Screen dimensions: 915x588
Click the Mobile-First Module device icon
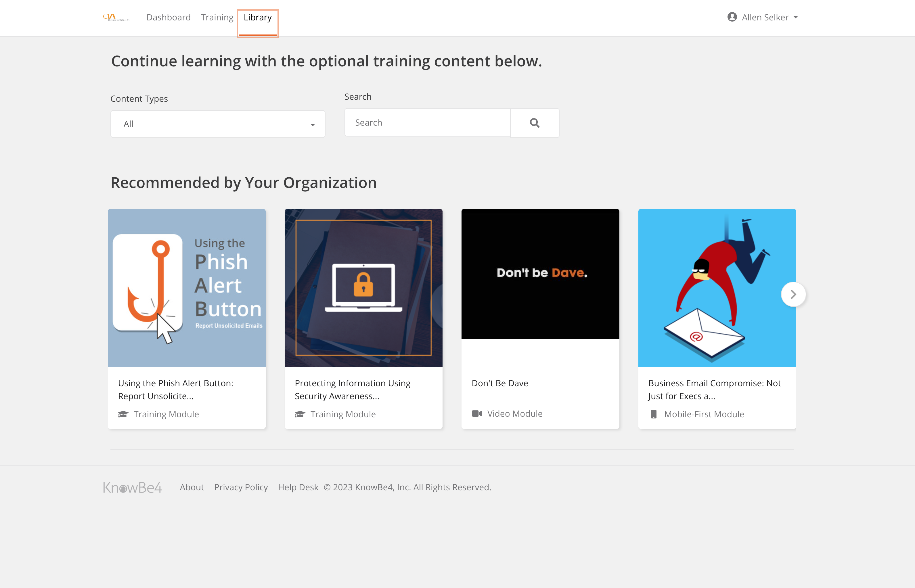[x=654, y=414]
